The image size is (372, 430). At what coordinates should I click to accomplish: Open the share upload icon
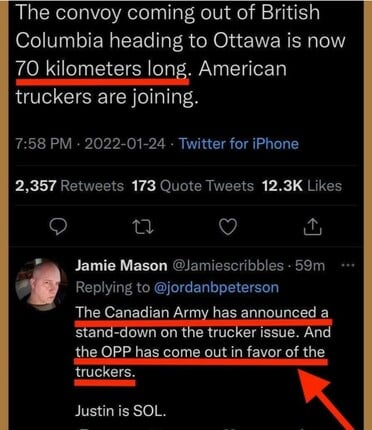[313, 226]
